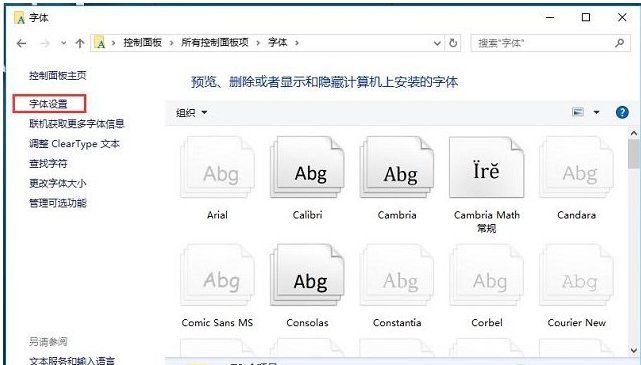This screenshot has width=641, height=365.
Task: Click the Courier New name label
Action: [576, 322]
